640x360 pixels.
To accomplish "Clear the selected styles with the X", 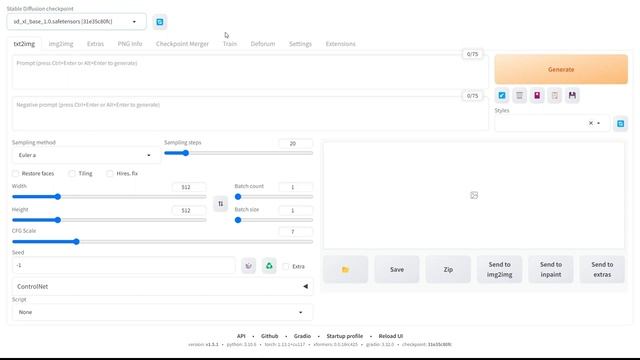I will (x=590, y=123).
